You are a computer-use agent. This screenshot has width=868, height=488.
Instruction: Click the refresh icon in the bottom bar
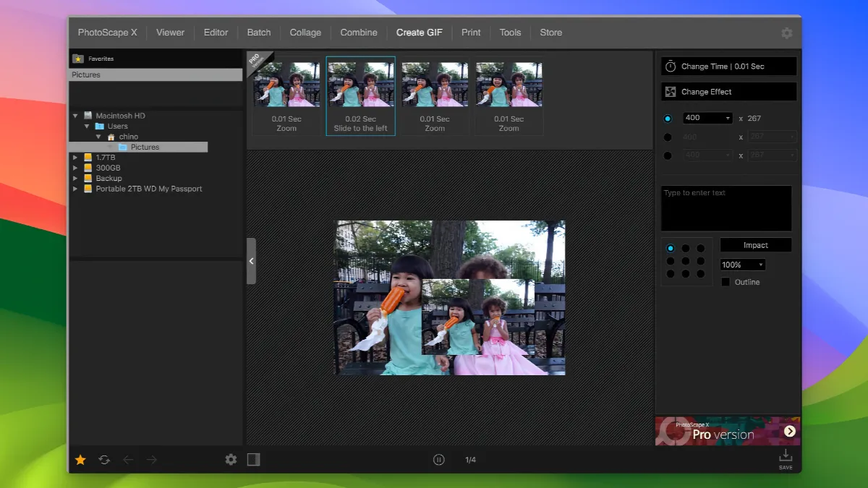(103, 459)
